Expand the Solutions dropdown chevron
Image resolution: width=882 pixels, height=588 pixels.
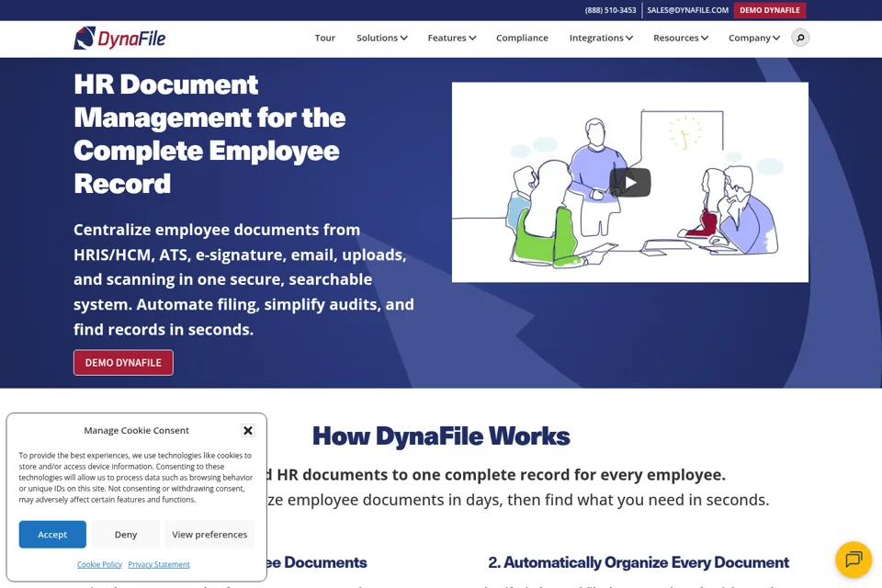(x=404, y=38)
